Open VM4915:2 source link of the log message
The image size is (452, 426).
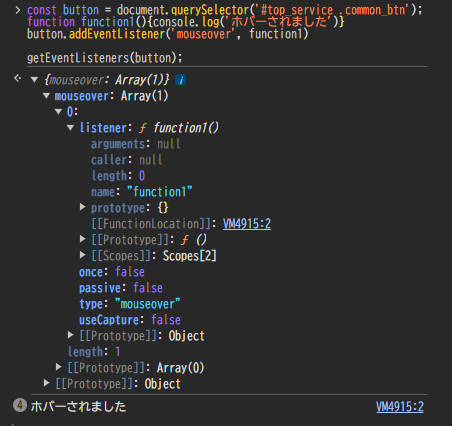tap(400, 407)
